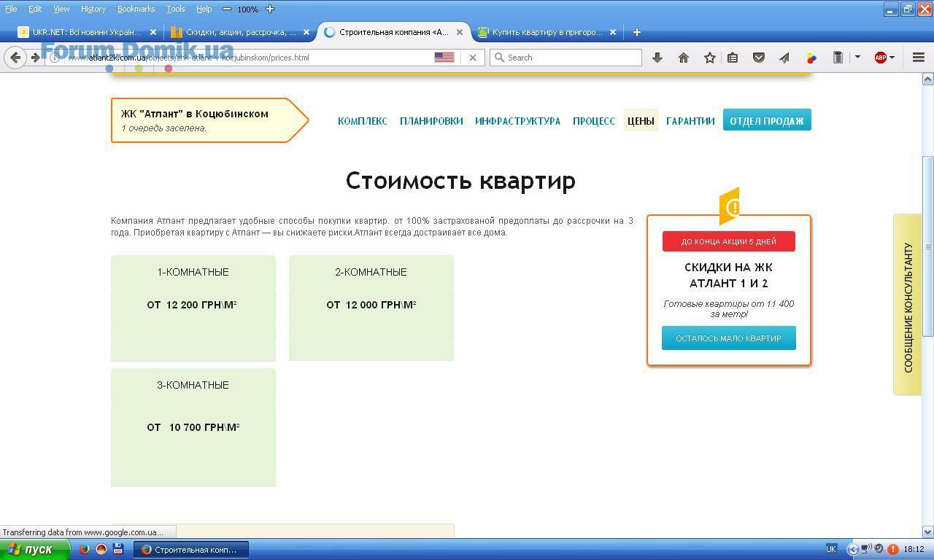Open the History menu
934x560 pixels.
[x=93, y=9]
